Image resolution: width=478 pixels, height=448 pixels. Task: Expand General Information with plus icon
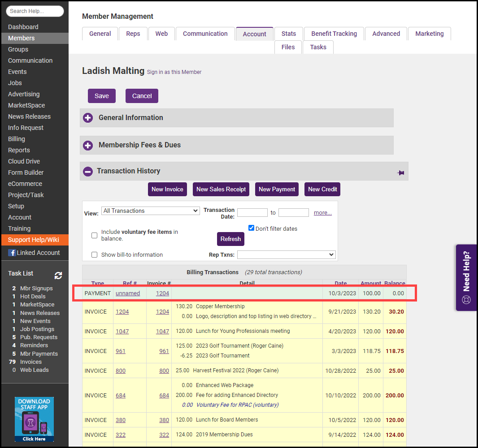(x=88, y=118)
